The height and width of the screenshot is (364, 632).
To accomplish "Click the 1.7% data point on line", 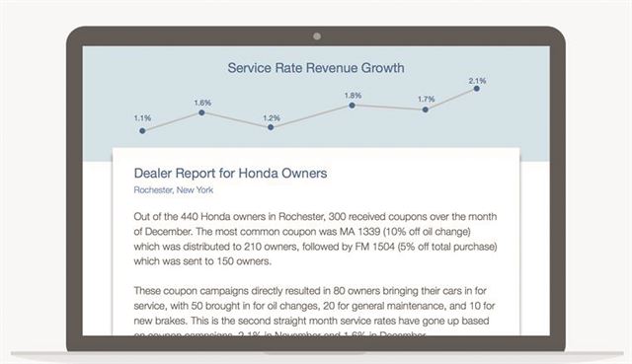I will point(426,109).
